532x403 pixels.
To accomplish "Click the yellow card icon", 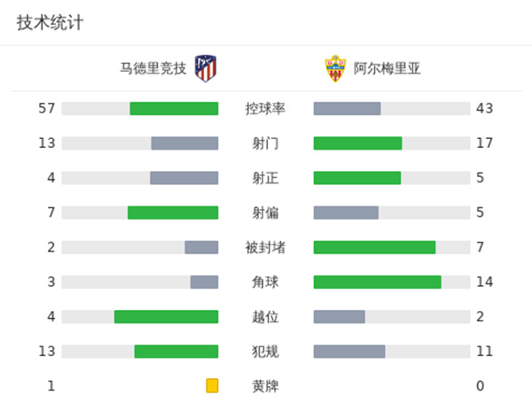I will (212, 385).
